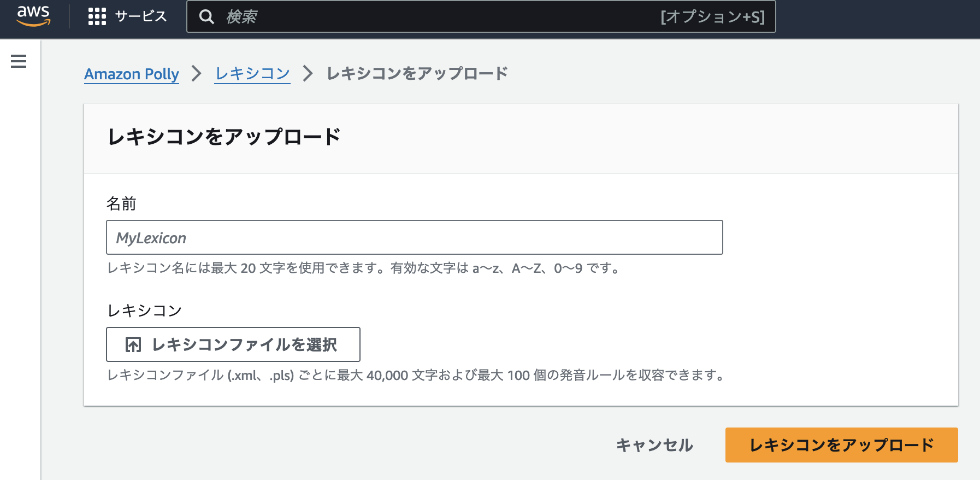Click the AWS logo
980x480 pixels.
(x=33, y=16)
